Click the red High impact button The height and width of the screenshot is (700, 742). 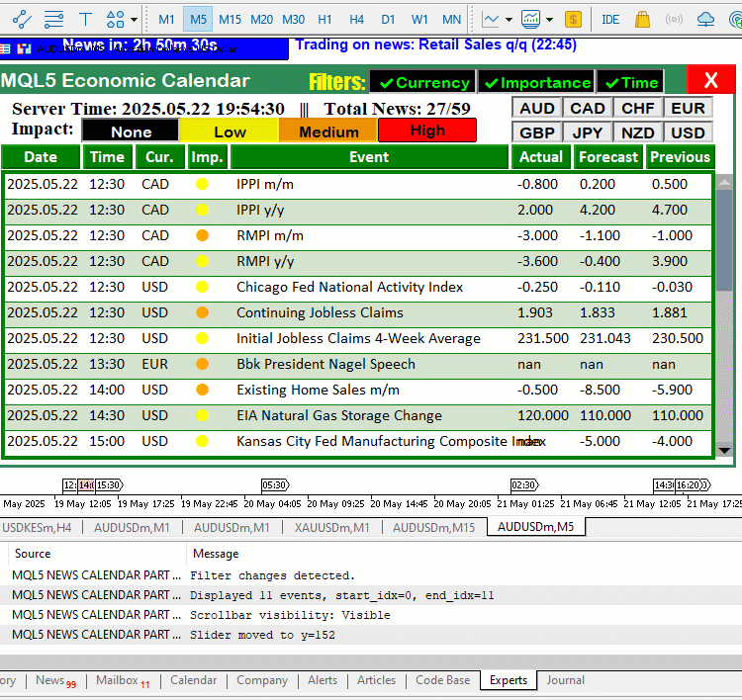[x=427, y=130]
